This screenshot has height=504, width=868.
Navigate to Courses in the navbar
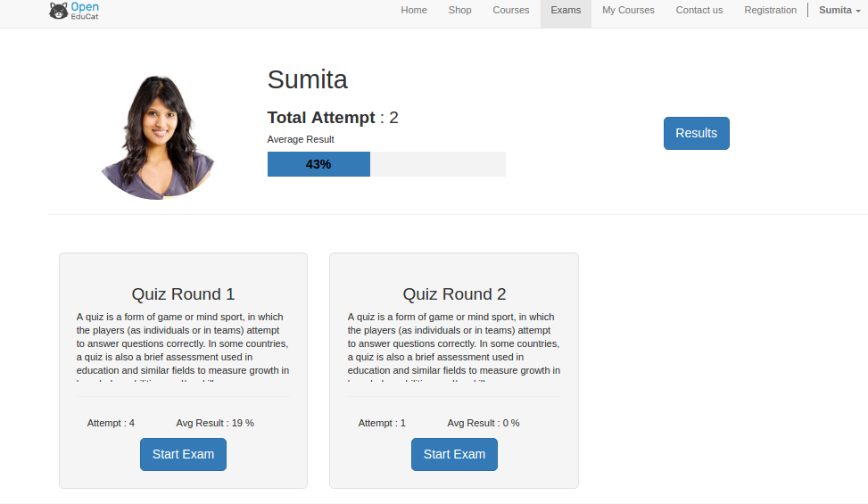coord(510,10)
